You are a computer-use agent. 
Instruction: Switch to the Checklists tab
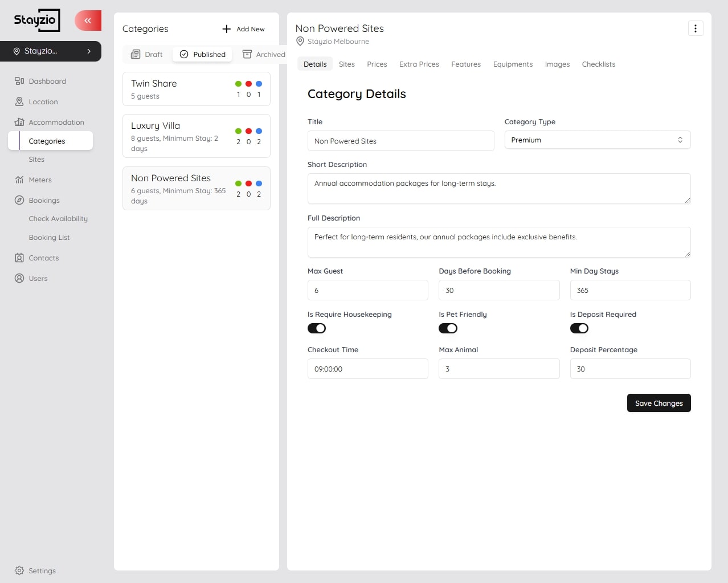[599, 64]
